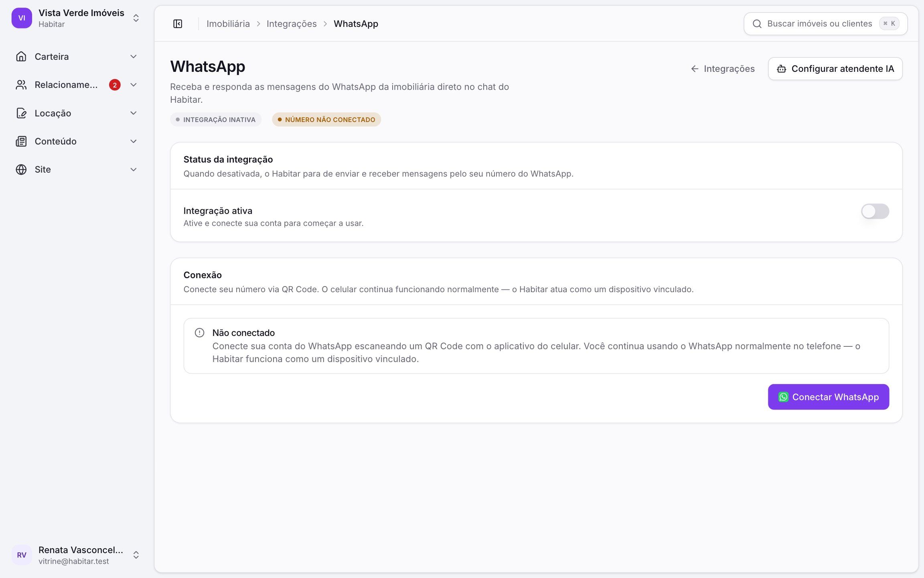Open the Vista Verde Imóveis workspace switcher
Viewport: 924px width, 578px height.
[76, 18]
